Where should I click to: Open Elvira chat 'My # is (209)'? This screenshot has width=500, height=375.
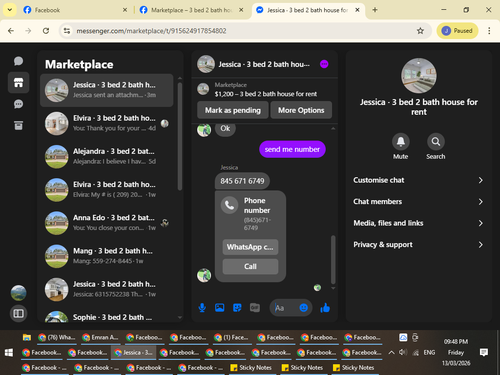tap(107, 190)
